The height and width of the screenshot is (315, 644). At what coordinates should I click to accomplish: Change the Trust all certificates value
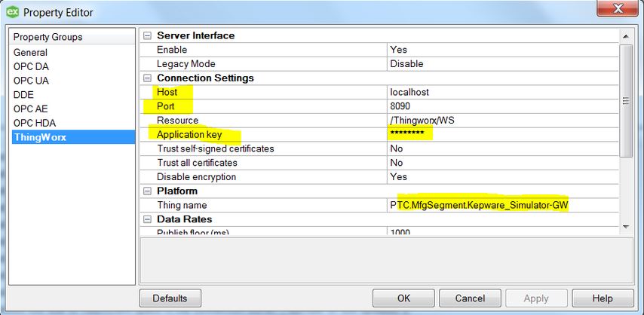503,163
